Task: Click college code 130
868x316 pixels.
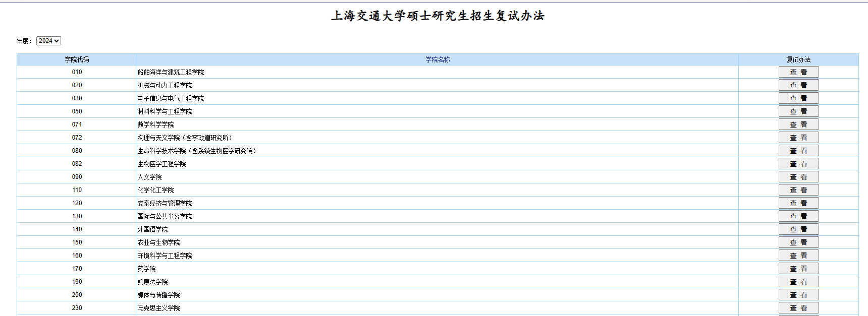Action: coord(77,216)
